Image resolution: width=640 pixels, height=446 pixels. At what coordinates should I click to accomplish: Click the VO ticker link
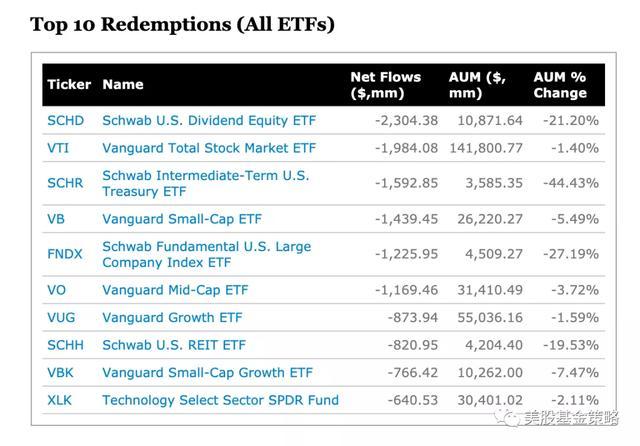(x=57, y=290)
